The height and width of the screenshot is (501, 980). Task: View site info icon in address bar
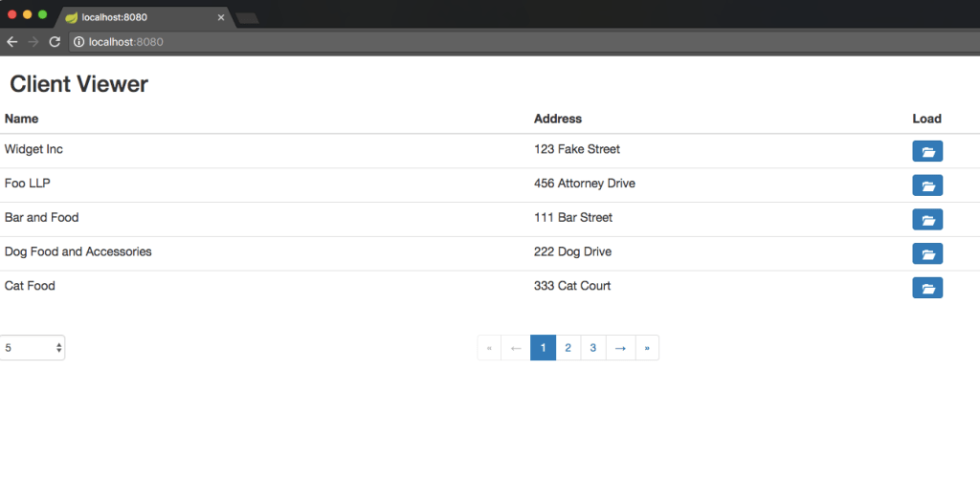(78, 42)
